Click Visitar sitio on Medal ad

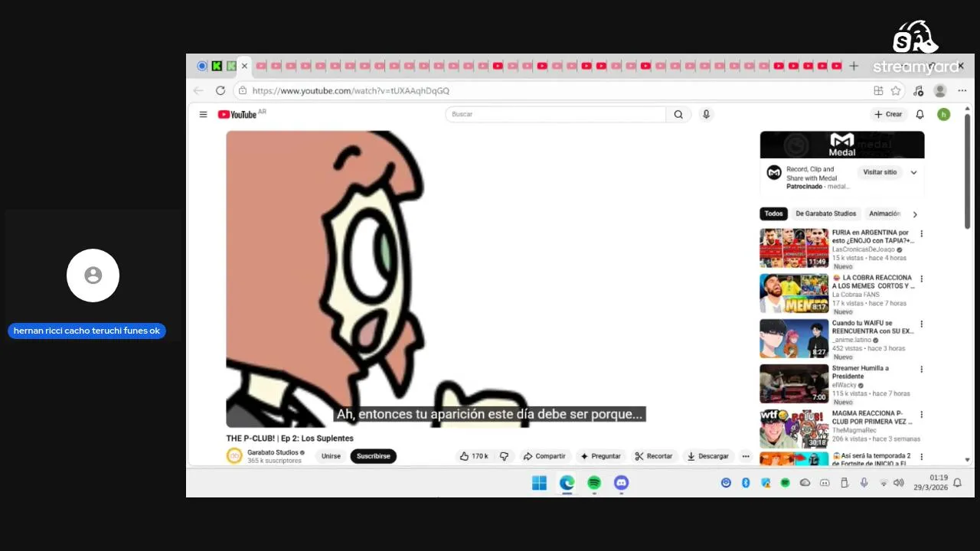pyautogui.click(x=880, y=172)
